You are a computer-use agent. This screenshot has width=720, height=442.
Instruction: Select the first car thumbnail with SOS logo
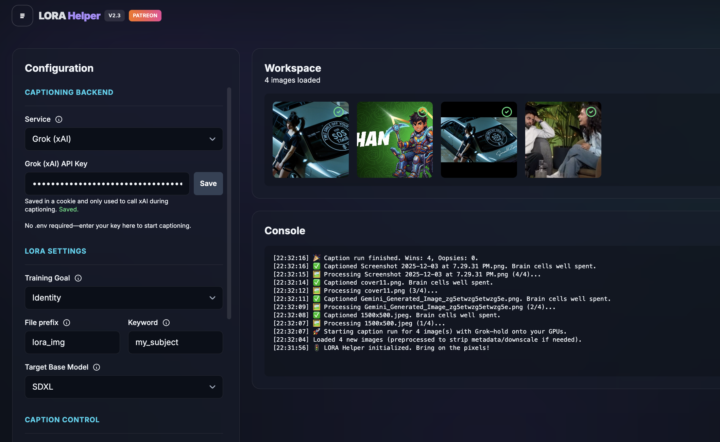(x=310, y=140)
